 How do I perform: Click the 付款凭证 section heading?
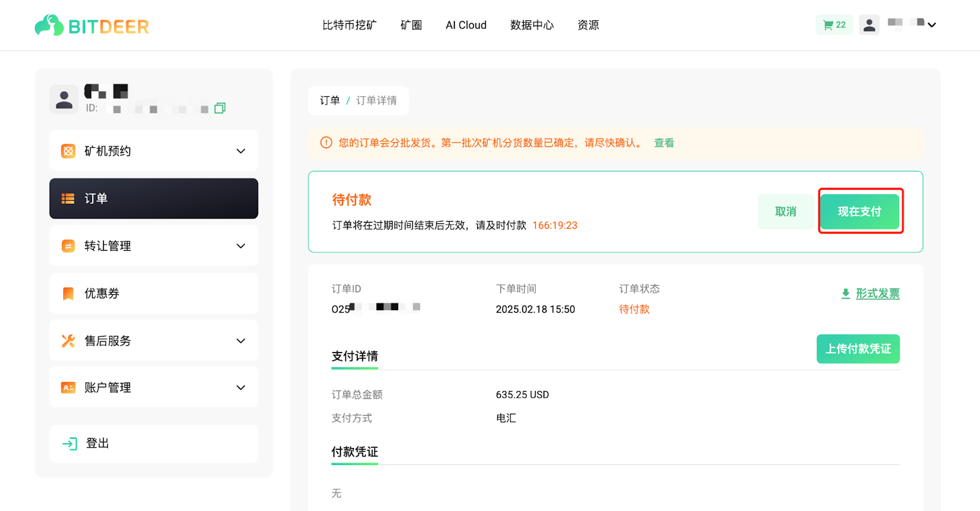[x=355, y=452]
